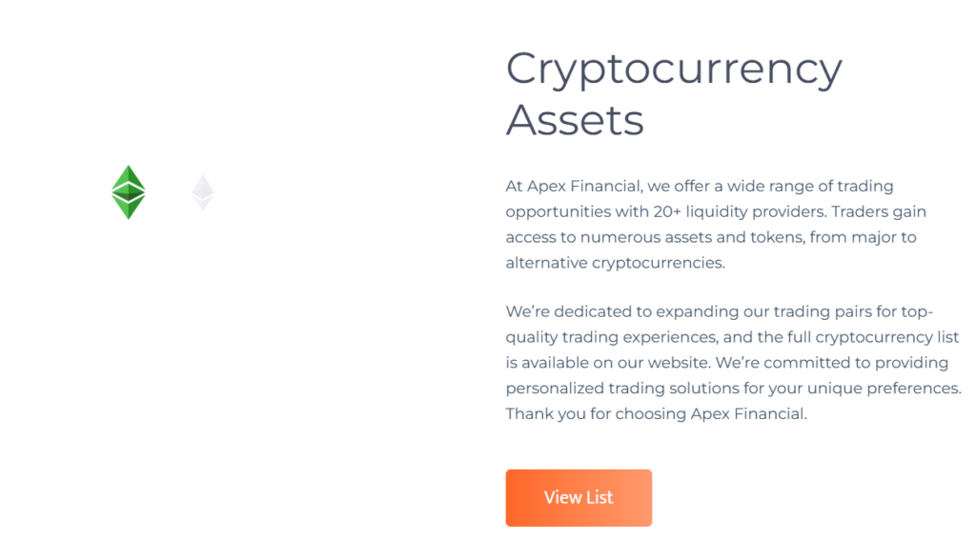
Task: Click the orange gradient of the View List button
Action: 579,497
